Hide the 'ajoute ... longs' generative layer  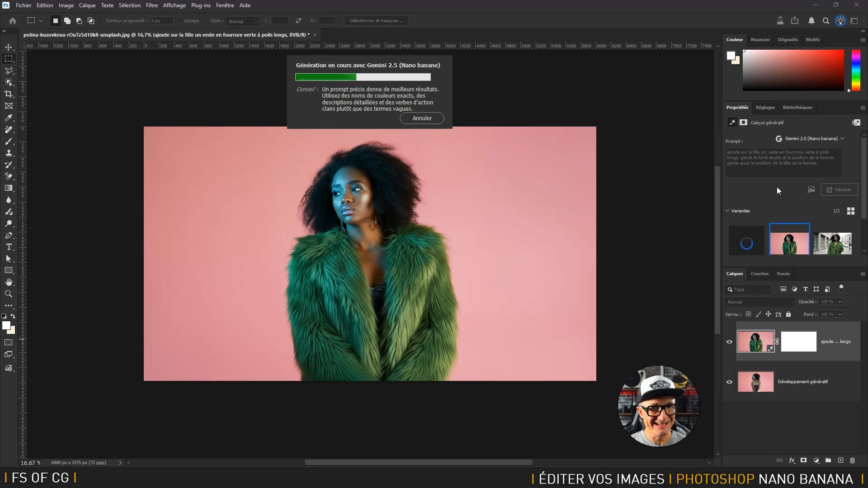tap(729, 342)
